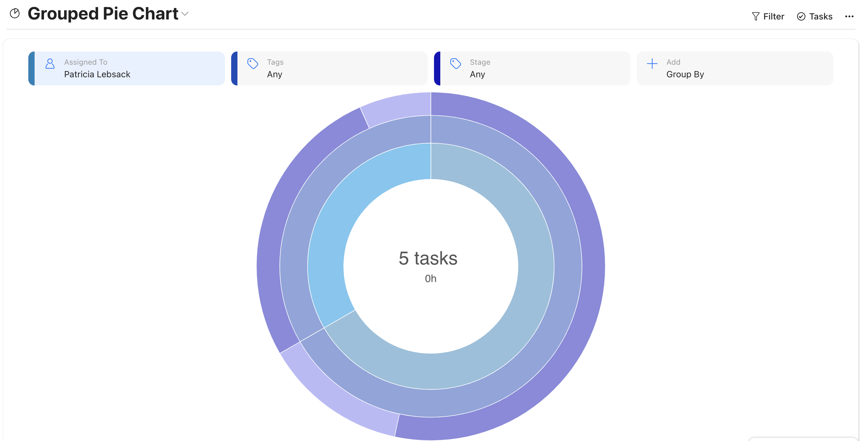Screen dimensions: 868x441
Task: Click the blue color bar on Assigned To
Action: tap(32, 68)
